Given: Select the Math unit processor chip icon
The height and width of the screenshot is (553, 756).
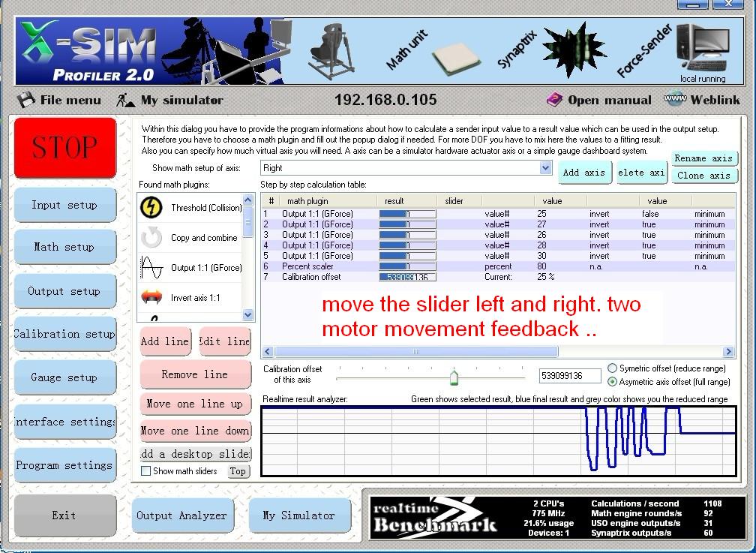Looking at the screenshot, I should (456, 59).
